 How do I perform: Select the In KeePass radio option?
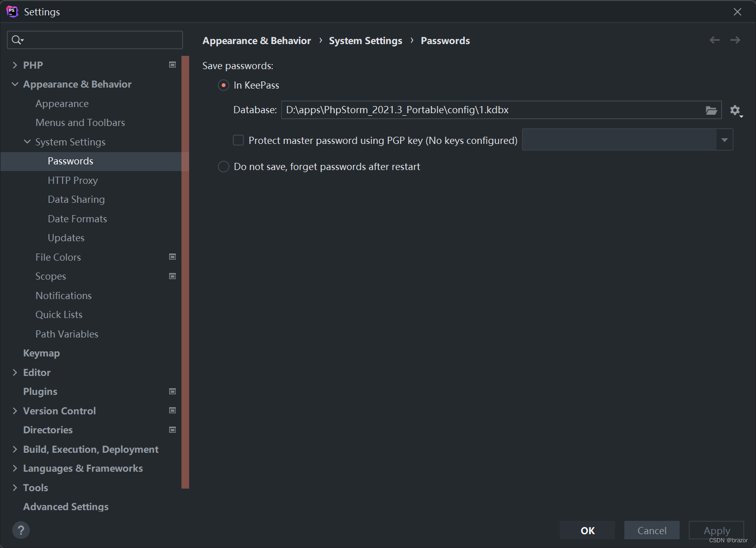(x=223, y=85)
